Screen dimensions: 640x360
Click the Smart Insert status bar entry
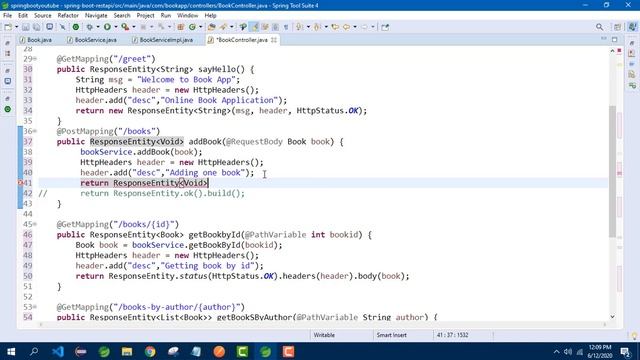tap(391, 335)
